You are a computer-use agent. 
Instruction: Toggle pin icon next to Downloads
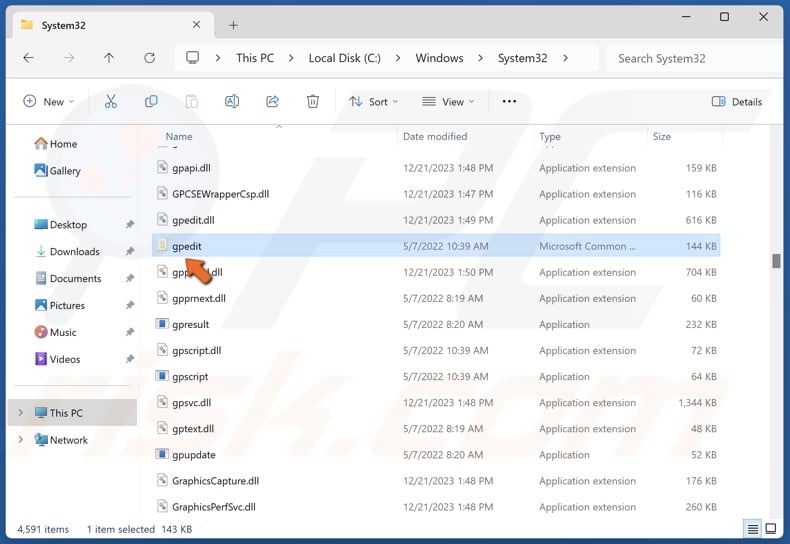point(129,251)
